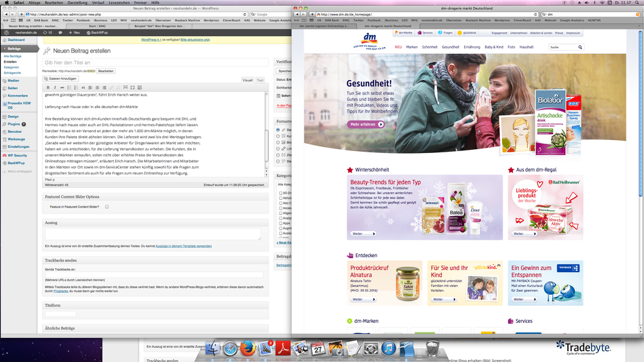Select the first (Standard) post format radio
Image resolution: width=644 pixels, height=362 pixels.
(x=278, y=130)
